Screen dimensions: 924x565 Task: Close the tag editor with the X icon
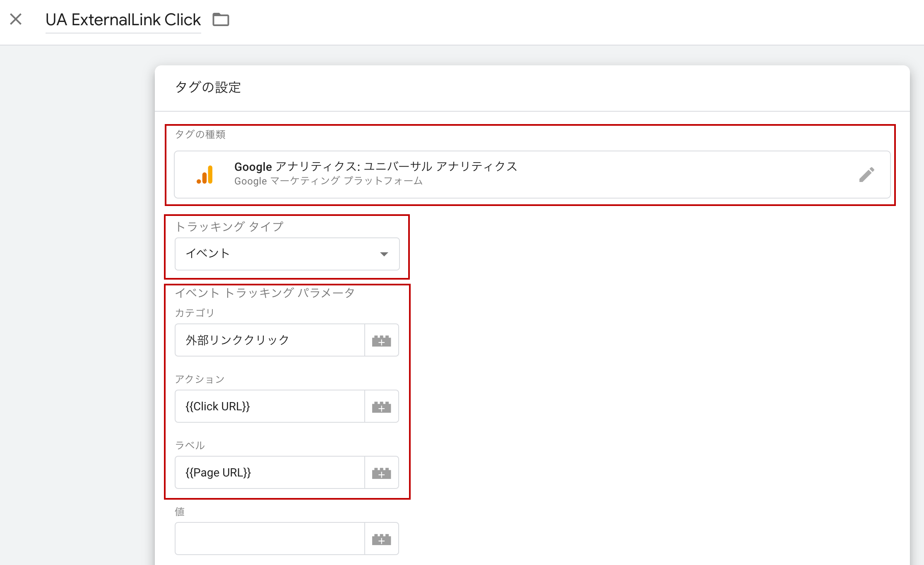(x=16, y=19)
